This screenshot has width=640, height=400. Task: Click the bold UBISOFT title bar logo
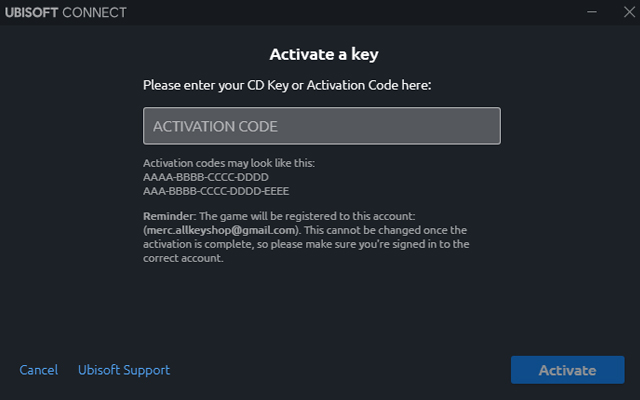tap(36, 14)
